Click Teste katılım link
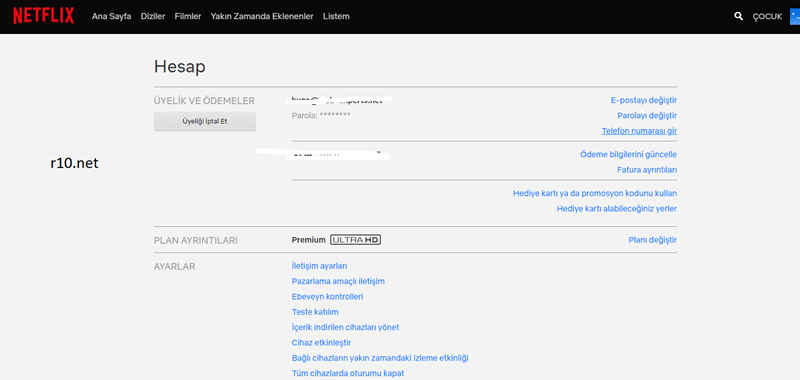 coord(315,312)
